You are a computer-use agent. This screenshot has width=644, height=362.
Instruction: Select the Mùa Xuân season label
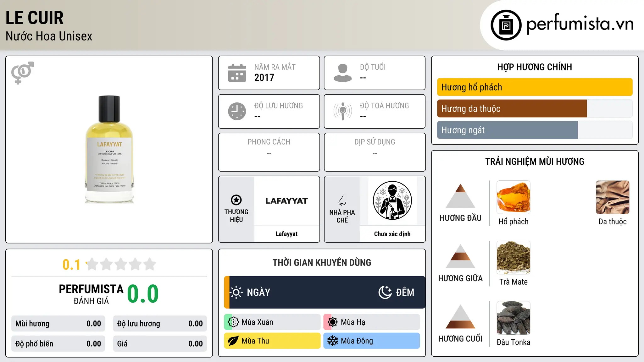257,322
